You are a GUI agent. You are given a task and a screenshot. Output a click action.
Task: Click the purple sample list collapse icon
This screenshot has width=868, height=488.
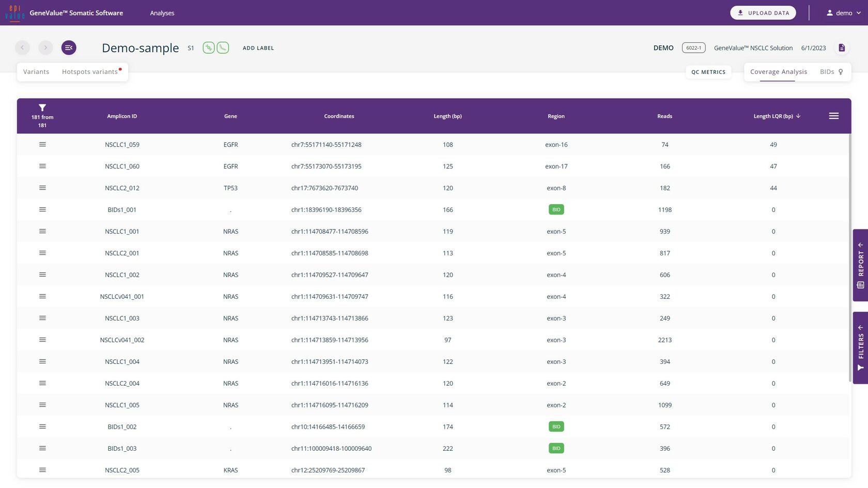pos(69,48)
